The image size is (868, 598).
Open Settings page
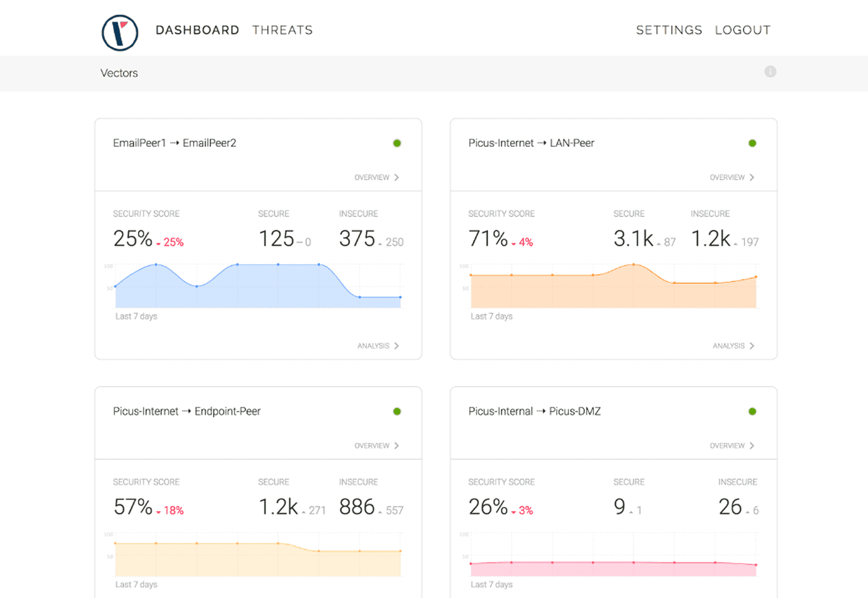pos(669,30)
